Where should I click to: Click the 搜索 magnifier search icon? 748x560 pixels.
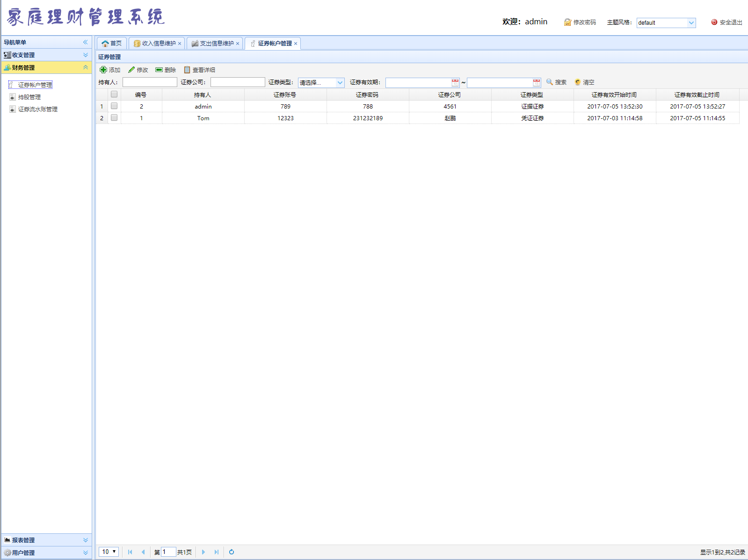tap(550, 82)
